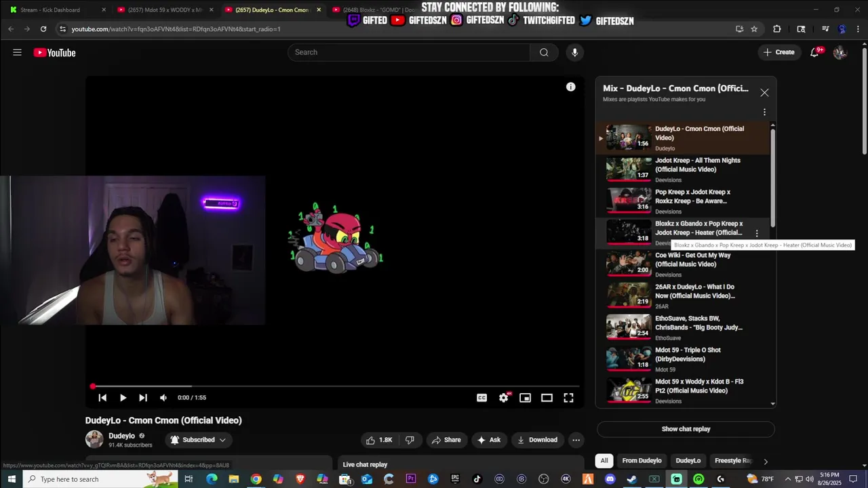Viewport: 868px width, 488px height.
Task: Open Discord from the taskbar
Action: coord(610,479)
